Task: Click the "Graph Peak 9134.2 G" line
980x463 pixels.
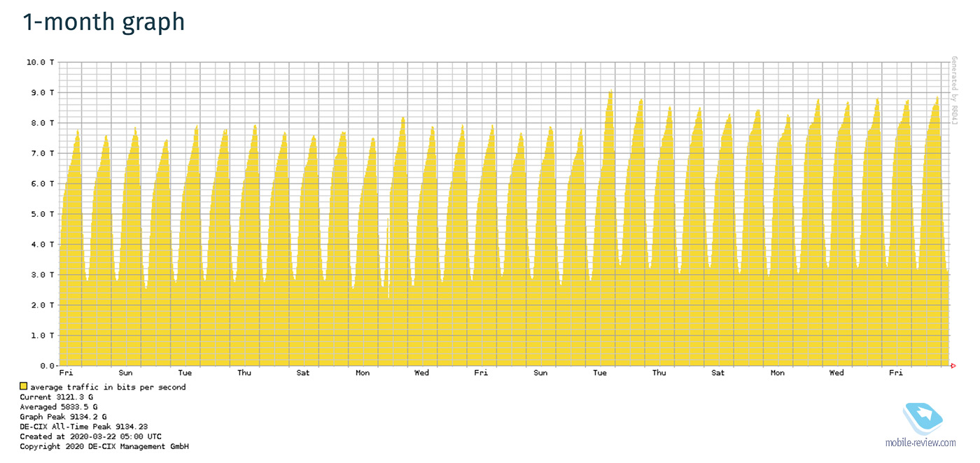Action: pyautogui.click(x=63, y=416)
